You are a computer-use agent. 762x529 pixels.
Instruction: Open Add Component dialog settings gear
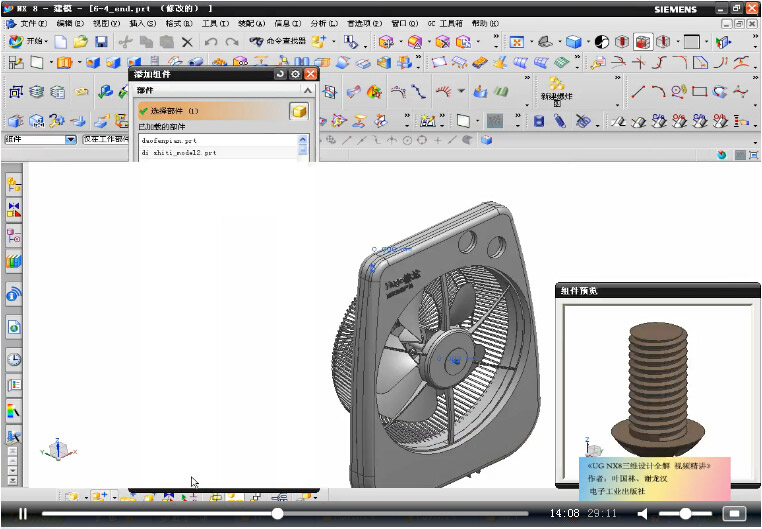pos(295,74)
